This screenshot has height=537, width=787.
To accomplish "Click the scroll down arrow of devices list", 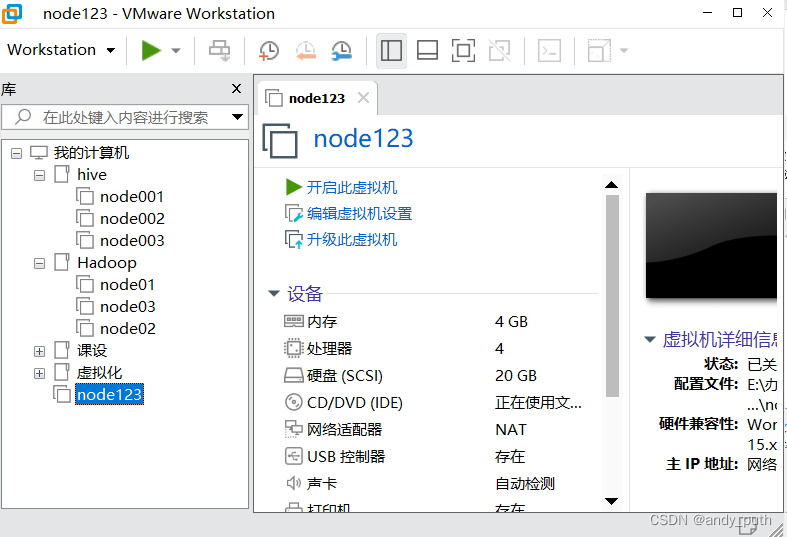I will point(611,501).
